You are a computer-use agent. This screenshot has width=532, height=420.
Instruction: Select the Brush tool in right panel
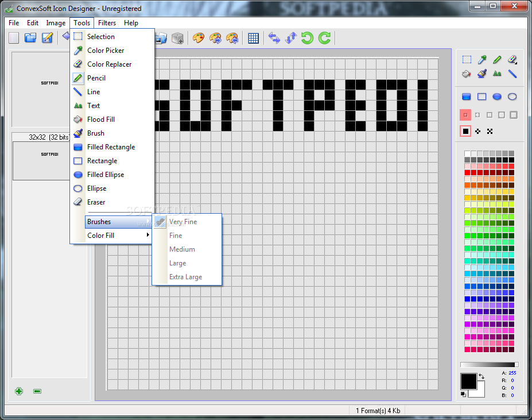click(482, 74)
